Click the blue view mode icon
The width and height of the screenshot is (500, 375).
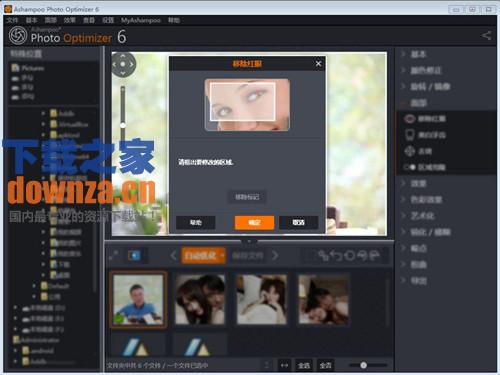[x=134, y=256]
